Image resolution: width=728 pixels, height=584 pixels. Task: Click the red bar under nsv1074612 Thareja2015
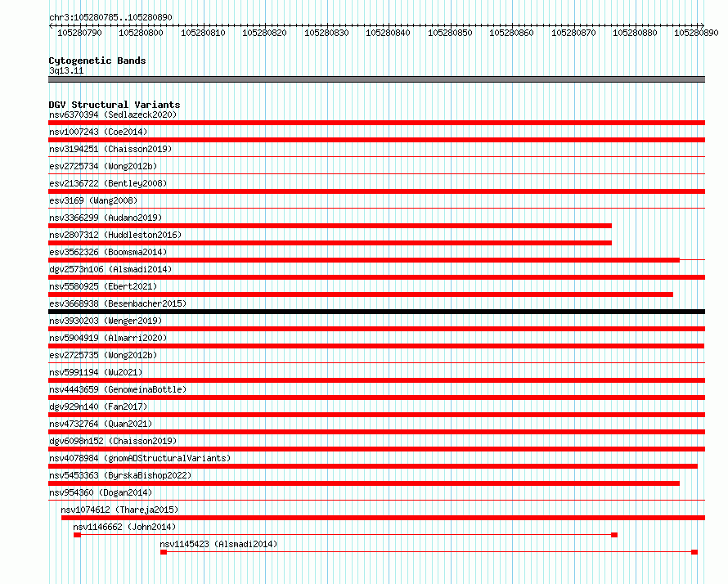click(383, 518)
